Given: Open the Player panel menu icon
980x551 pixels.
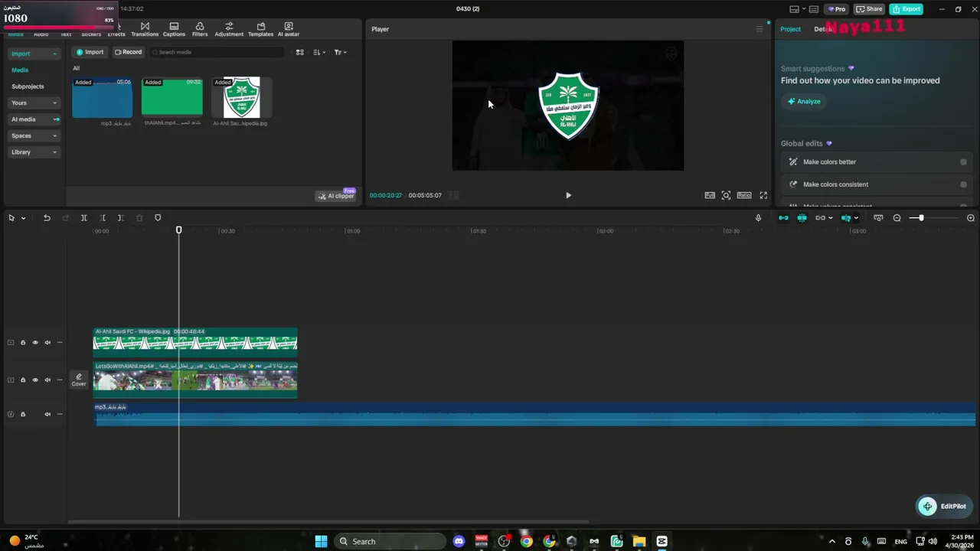Looking at the screenshot, I should pyautogui.click(x=759, y=29).
